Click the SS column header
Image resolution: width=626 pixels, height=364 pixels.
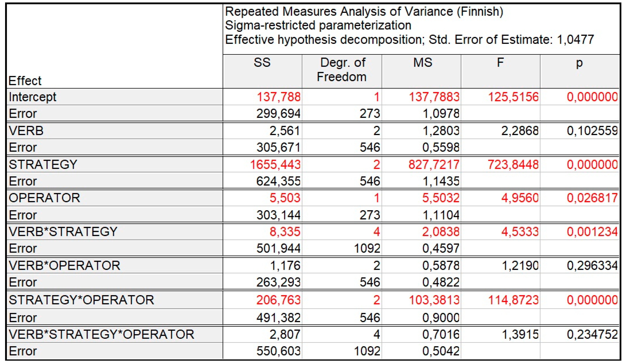pyautogui.click(x=262, y=63)
